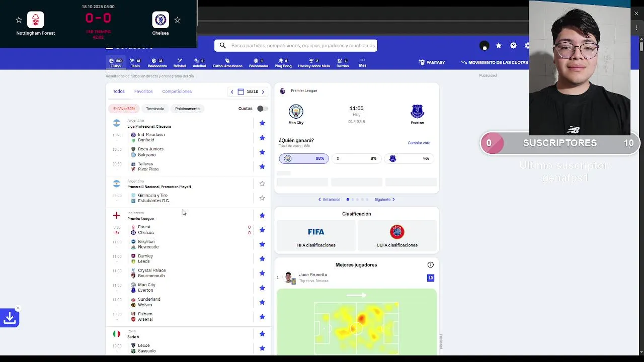
Task: Toggle favorite star for Fulham vs Arsenal
Action: (x=262, y=317)
